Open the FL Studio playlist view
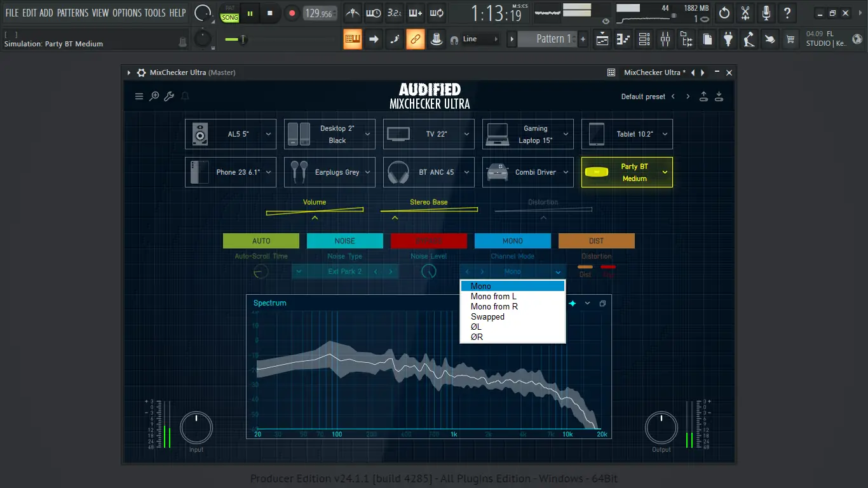 [x=602, y=39]
